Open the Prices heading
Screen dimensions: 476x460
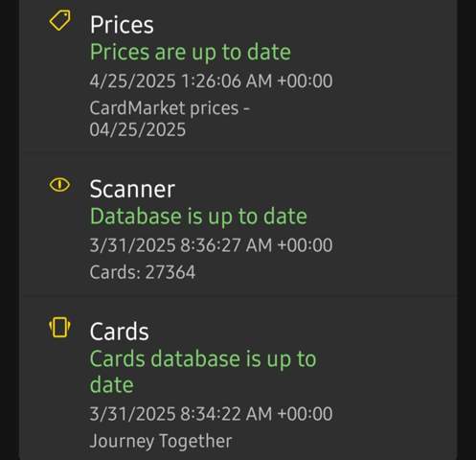(122, 25)
